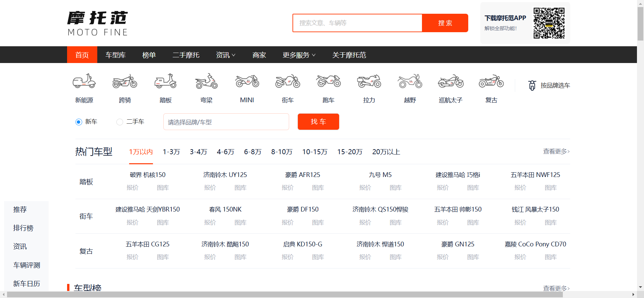Expand the 更多服务 dropdown menu
This screenshot has width=644, height=298.
299,55
